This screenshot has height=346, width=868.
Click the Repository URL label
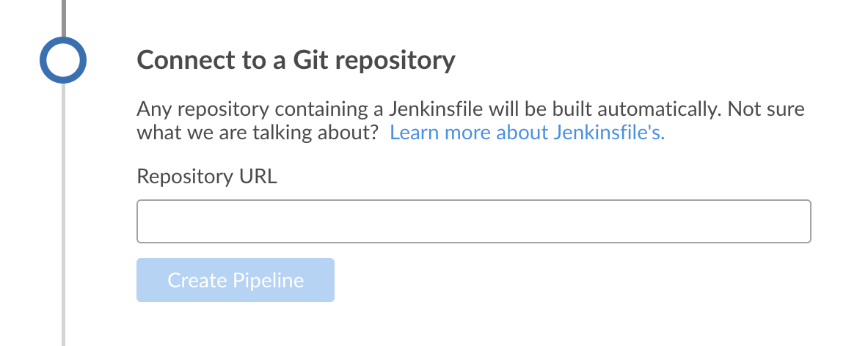(x=207, y=177)
